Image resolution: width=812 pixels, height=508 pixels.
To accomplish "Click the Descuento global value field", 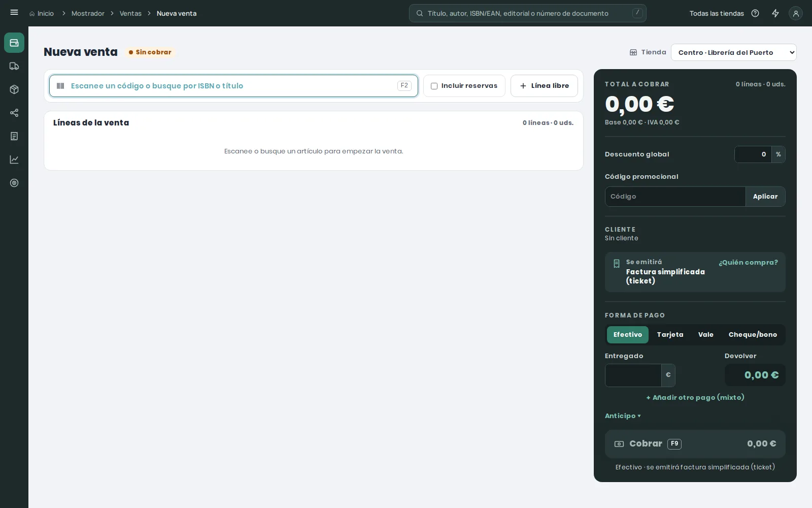I will [753, 154].
